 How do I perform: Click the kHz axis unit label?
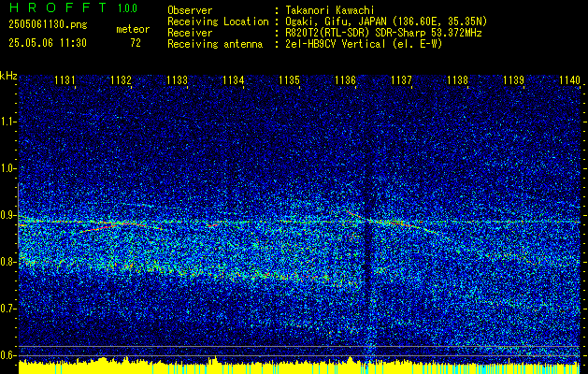point(8,76)
